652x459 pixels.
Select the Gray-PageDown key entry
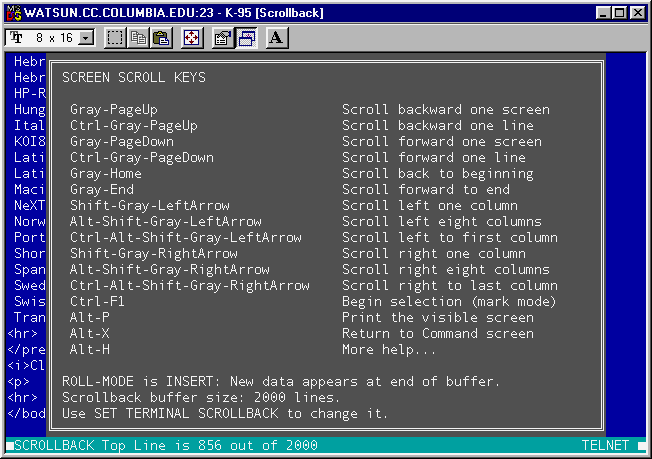[x=121, y=142]
